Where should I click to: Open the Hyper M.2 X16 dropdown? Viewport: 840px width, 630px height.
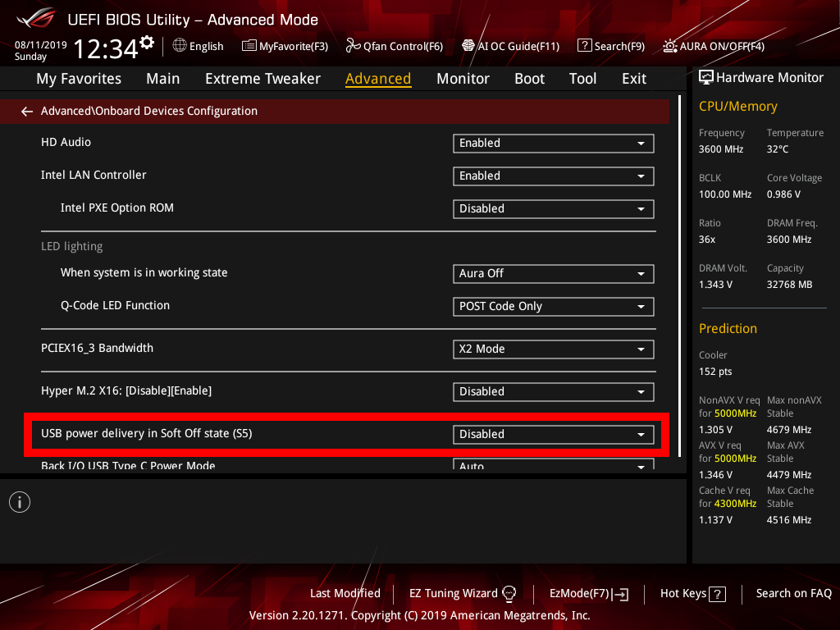(554, 391)
